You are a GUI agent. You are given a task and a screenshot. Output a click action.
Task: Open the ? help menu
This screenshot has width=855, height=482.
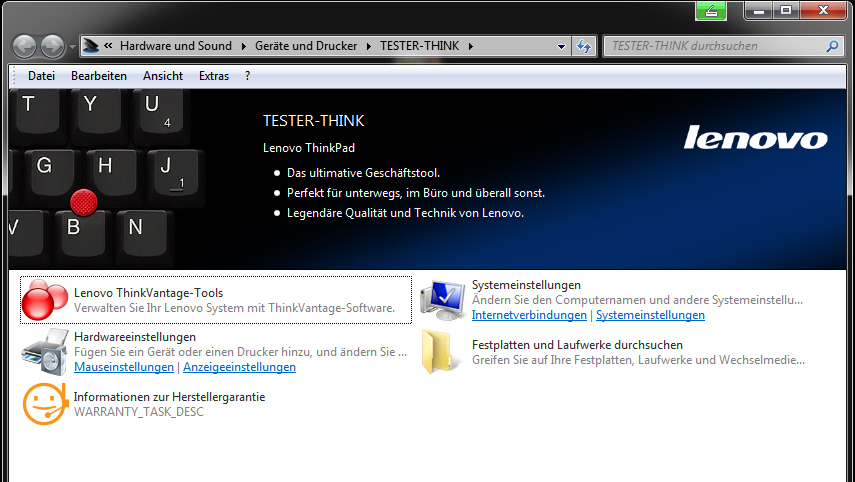(248, 76)
